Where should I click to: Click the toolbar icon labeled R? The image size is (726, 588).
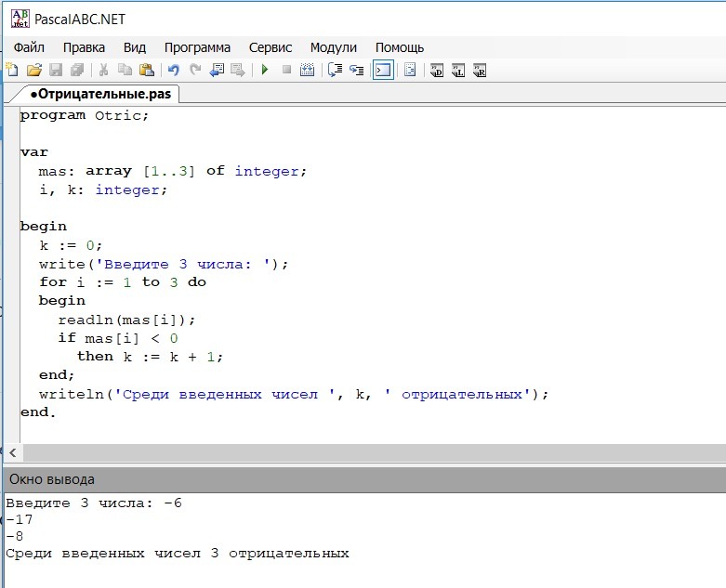point(480,71)
